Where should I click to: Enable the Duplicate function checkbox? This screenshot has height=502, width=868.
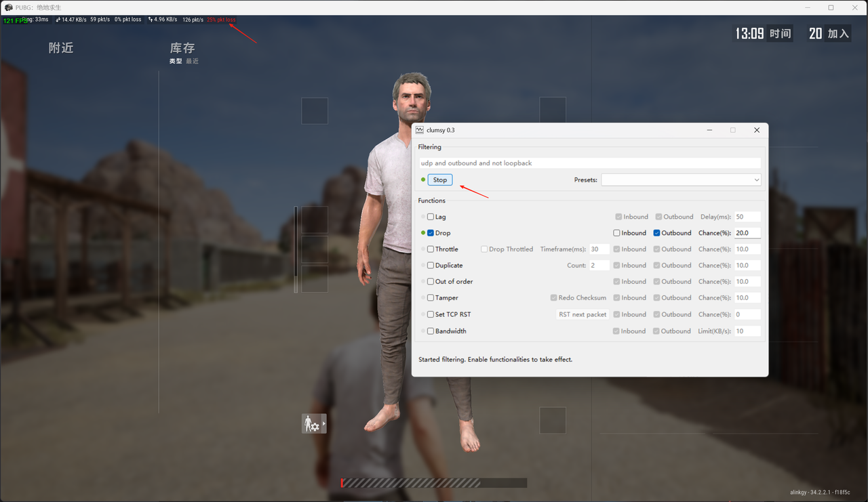pyautogui.click(x=431, y=266)
